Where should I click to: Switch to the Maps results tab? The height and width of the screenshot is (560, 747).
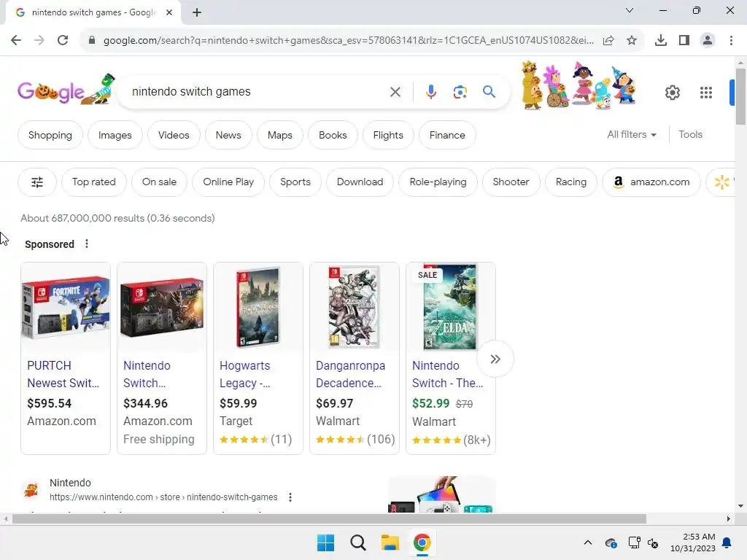point(279,135)
